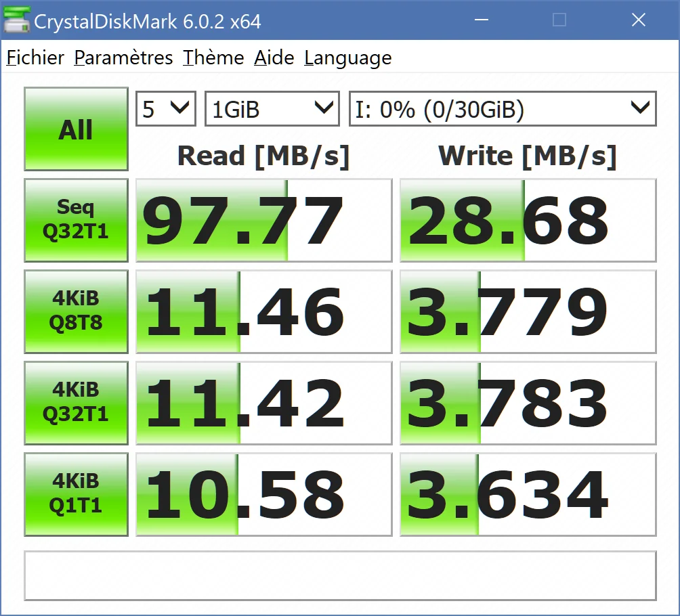Click the 11.42 read result

pyautogui.click(x=264, y=403)
